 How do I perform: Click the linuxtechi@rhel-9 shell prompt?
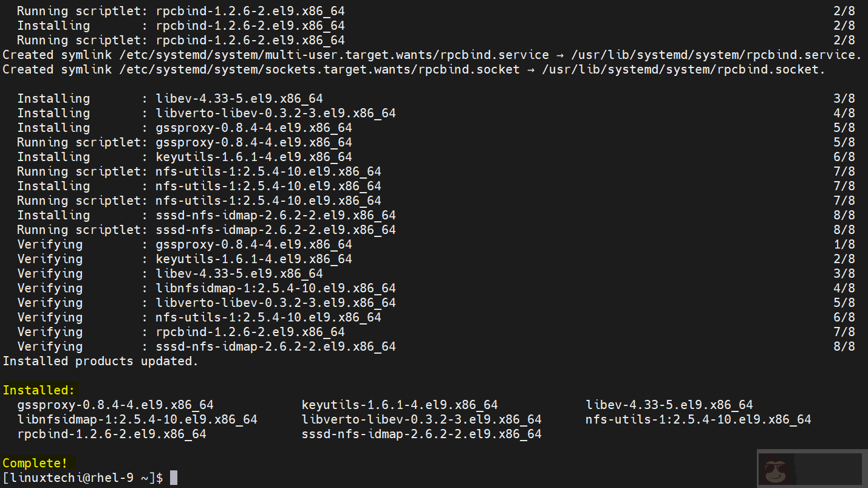click(83, 478)
